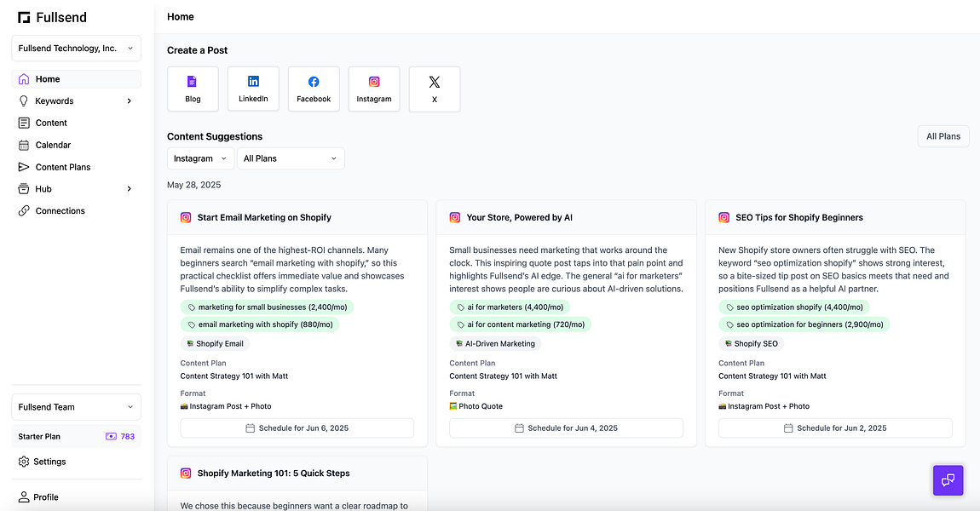Viewport: 980px width, 511px height.
Task: Open the Fullsend Team dropdown
Action: click(76, 407)
